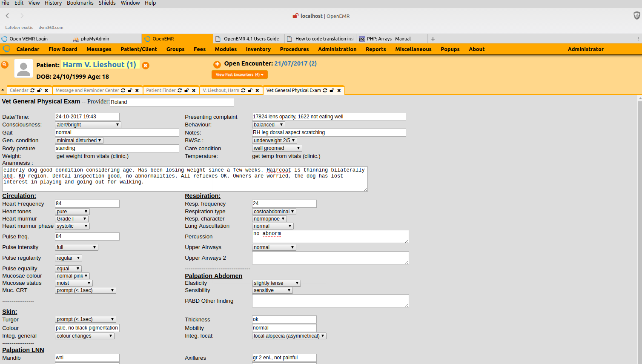This screenshot has width=642, height=364.
Task: Open the Mucosae colour dropdown
Action: coord(72,276)
